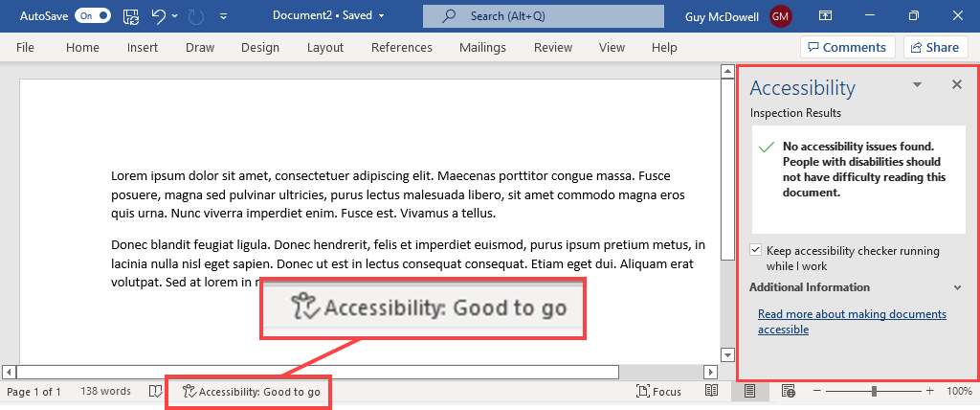This screenshot has width=980, height=410.
Task: Expand Customize Quick Access Toolbar dropdown
Action: click(224, 16)
